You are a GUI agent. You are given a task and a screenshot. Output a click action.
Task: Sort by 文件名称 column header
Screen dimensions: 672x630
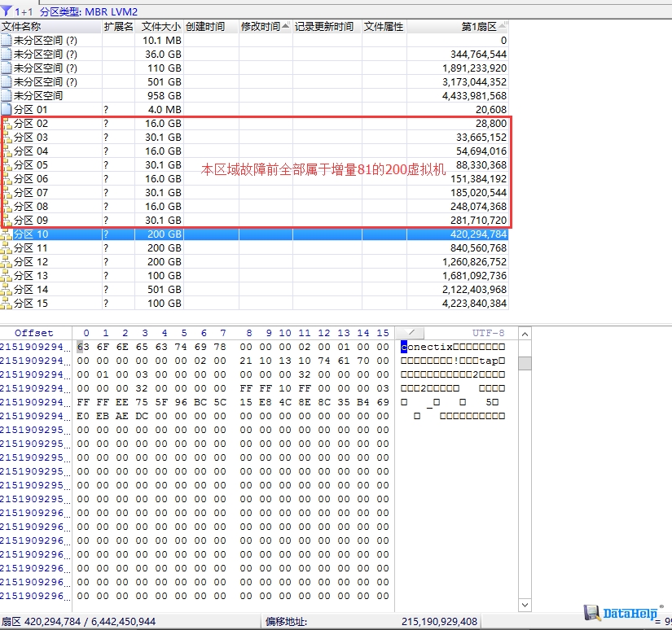point(51,27)
